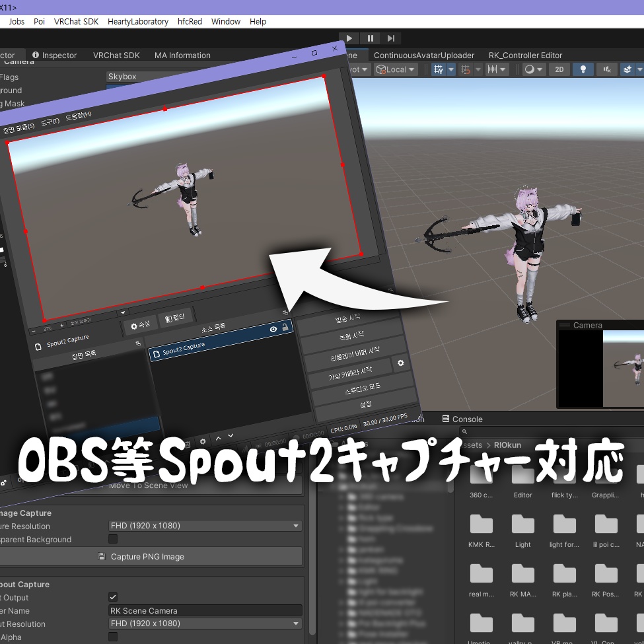Toggle the eye visibility icon on Spout2 Capture
This screenshot has width=644, height=644.
(x=273, y=330)
